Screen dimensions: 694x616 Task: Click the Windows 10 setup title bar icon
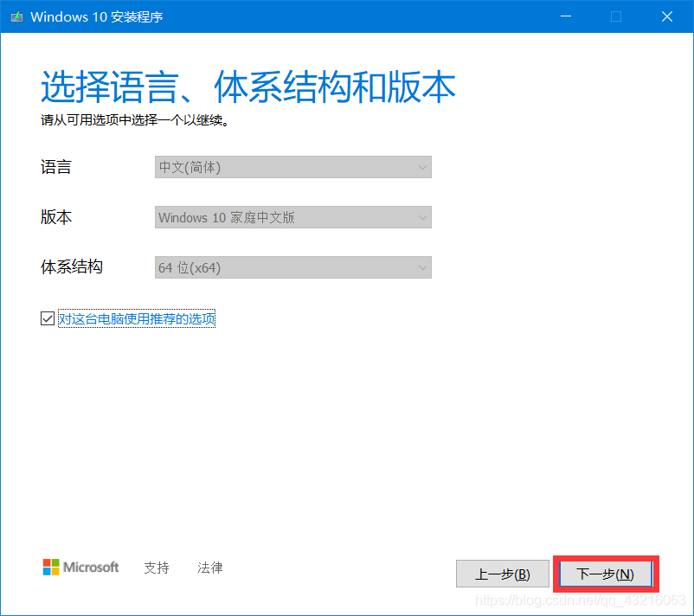(x=16, y=16)
